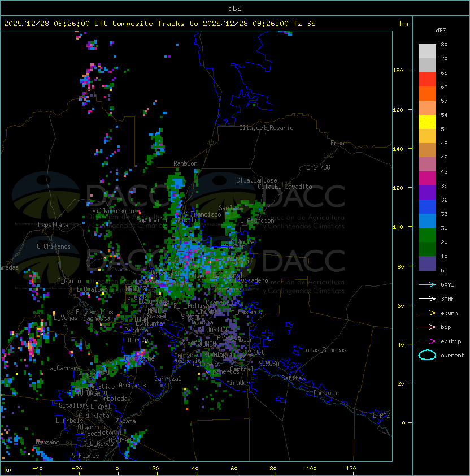This screenshot has width=470, height=476.
Task: Pick the magenta 42 dBZ swatch
Action: tap(427, 179)
